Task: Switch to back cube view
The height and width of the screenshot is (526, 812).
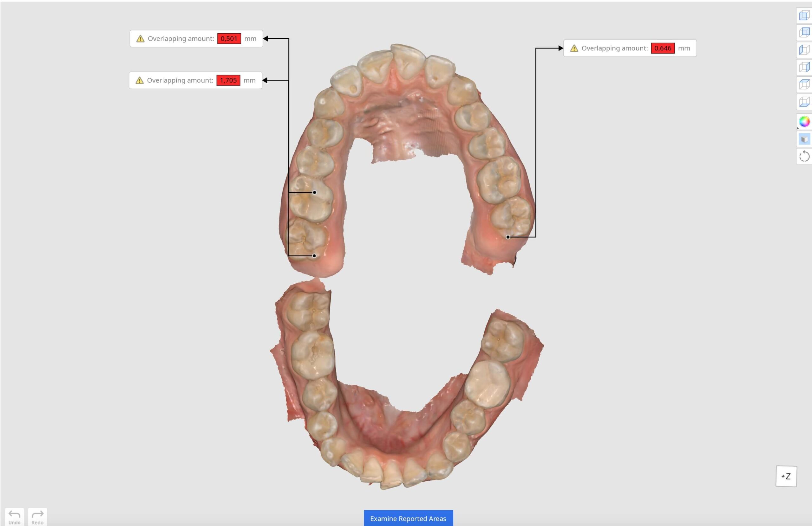Action: coord(804,32)
